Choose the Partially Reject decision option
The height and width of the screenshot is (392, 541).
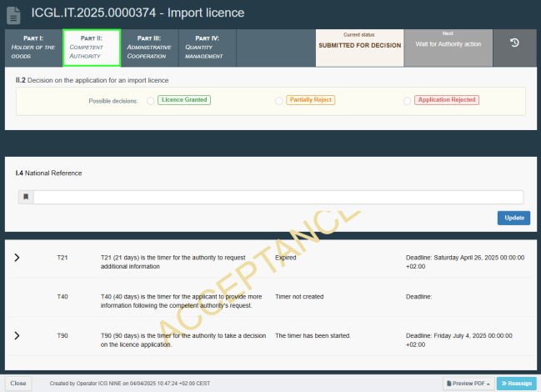point(278,101)
